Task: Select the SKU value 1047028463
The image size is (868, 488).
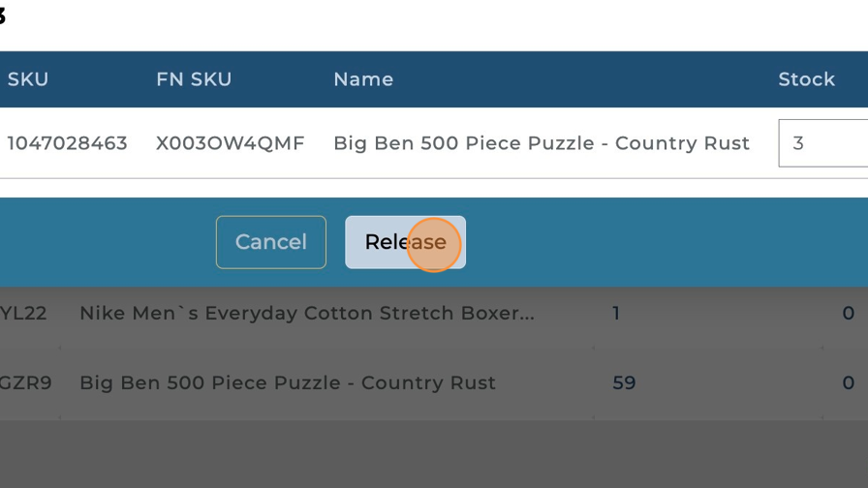Action: coord(67,143)
